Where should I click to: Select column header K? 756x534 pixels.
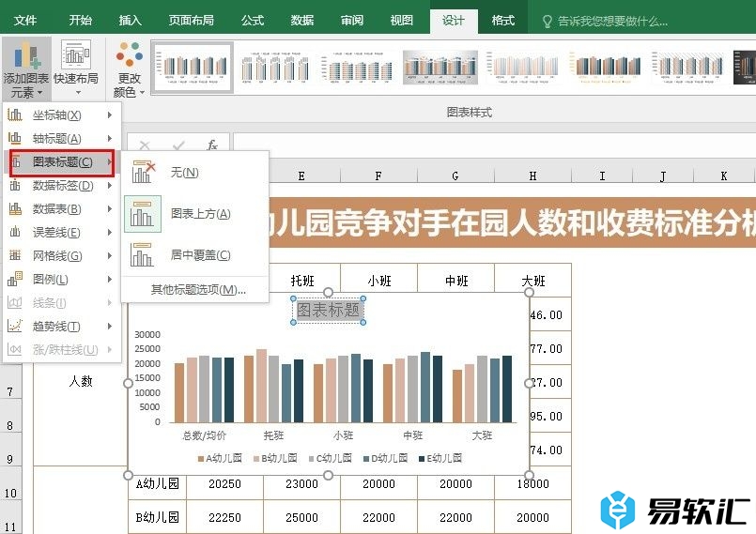pos(724,175)
